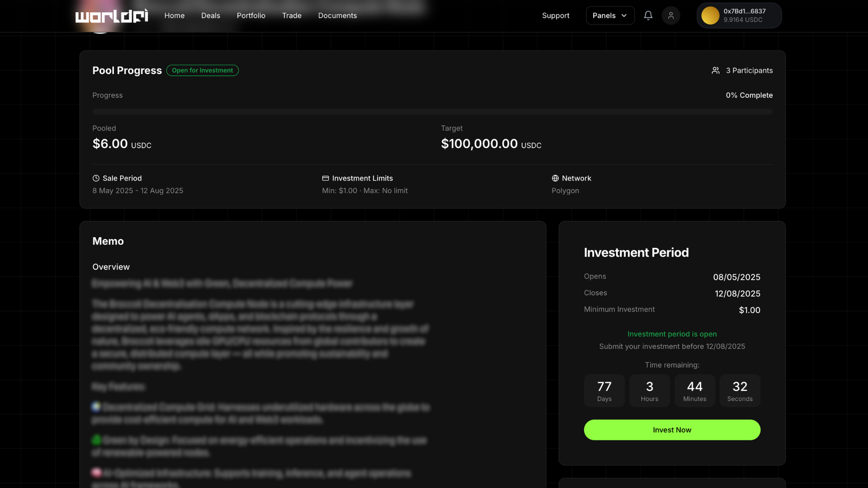Expand the Panels dropdown
Screen dimensions: 868x488
(x=604, y=15)
